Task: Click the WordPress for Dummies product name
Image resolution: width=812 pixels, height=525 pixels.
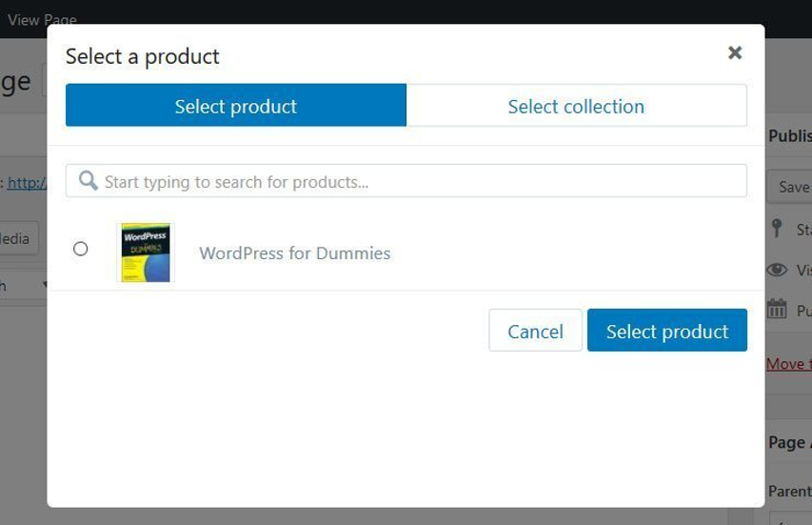Action: coord(295,252)
